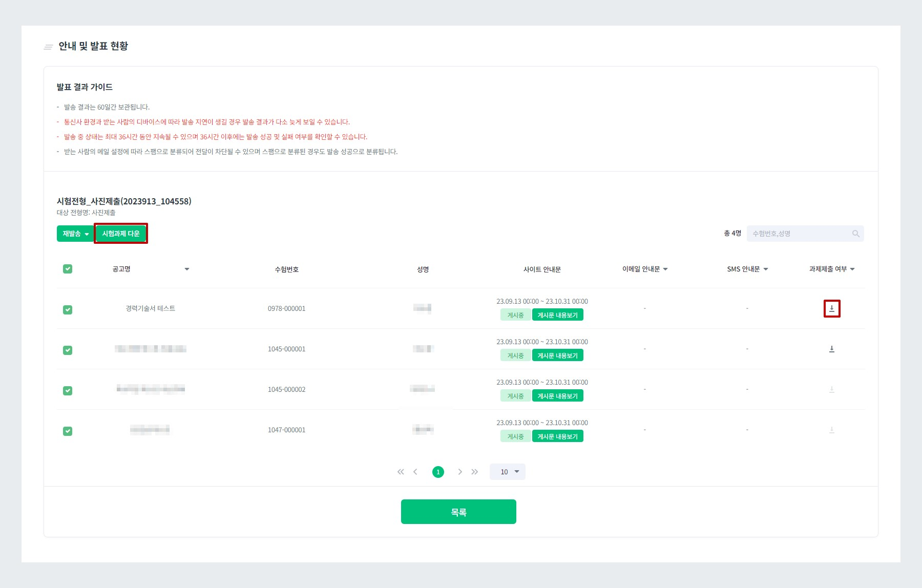Click the 총 4명 count label

[x=732, y=233]
